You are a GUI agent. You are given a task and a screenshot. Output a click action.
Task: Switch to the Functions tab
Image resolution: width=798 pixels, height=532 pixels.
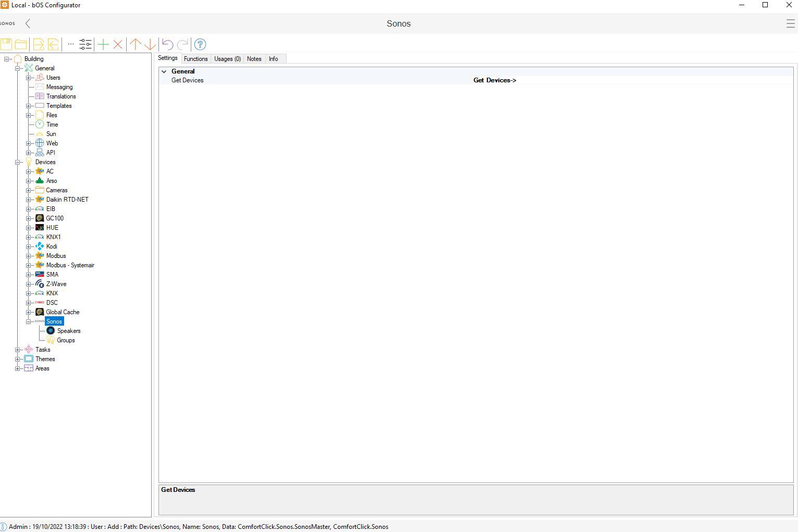[x=196, y=59]
